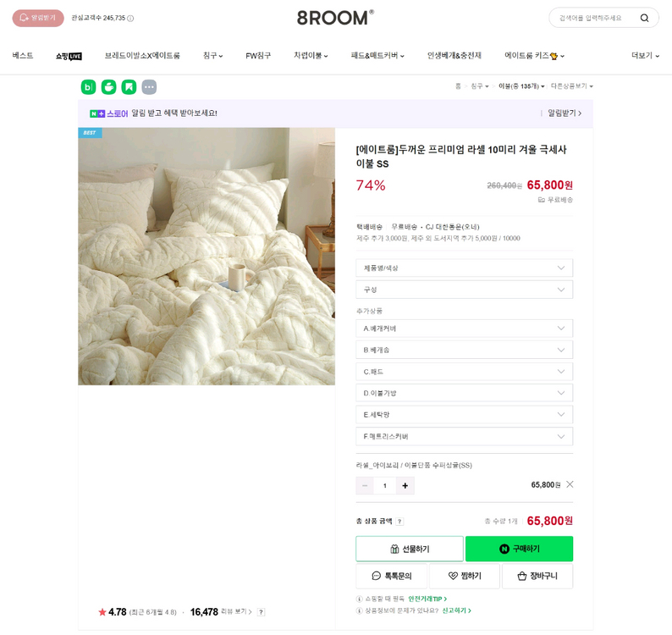The image size is (672, 635).
Task: Add item to 장바구니 cart
Action: pyautogui.click(x=537, y=576)
